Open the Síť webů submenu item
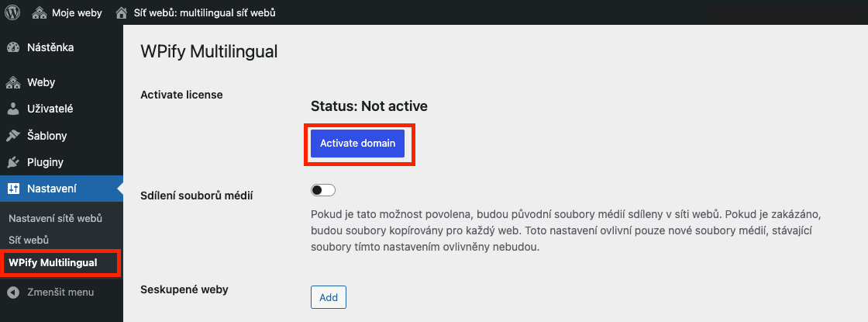The width and height of the screenshot is (868, 322). 29,241
